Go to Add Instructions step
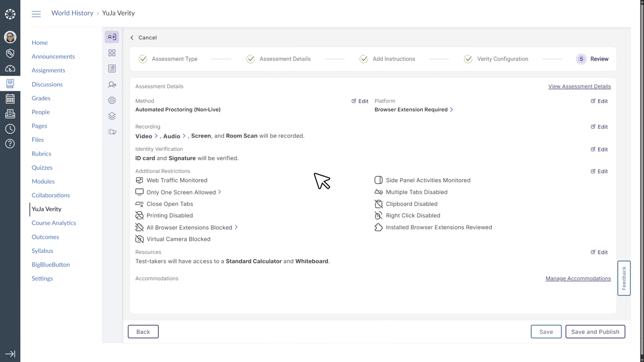This screenshot has height=362, width=644. tap(387, 59)
